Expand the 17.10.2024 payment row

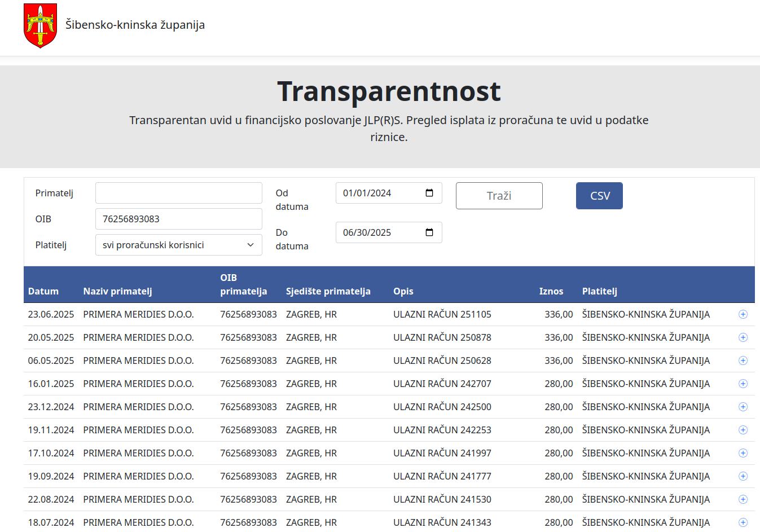click(743, 453)
